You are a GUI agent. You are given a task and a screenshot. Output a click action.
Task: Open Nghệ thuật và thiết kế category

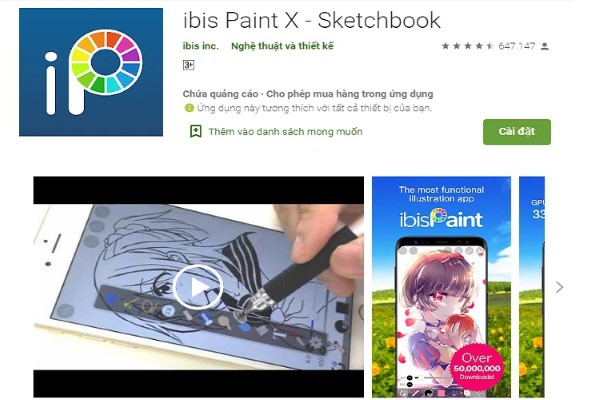282,46
